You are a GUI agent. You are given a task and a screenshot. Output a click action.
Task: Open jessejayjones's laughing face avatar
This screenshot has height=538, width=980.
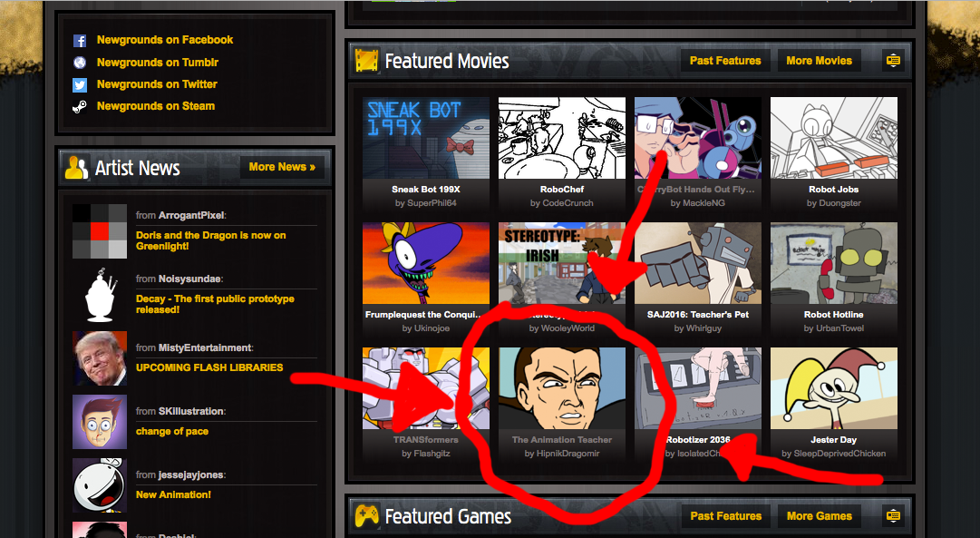(x=100, y=485)
